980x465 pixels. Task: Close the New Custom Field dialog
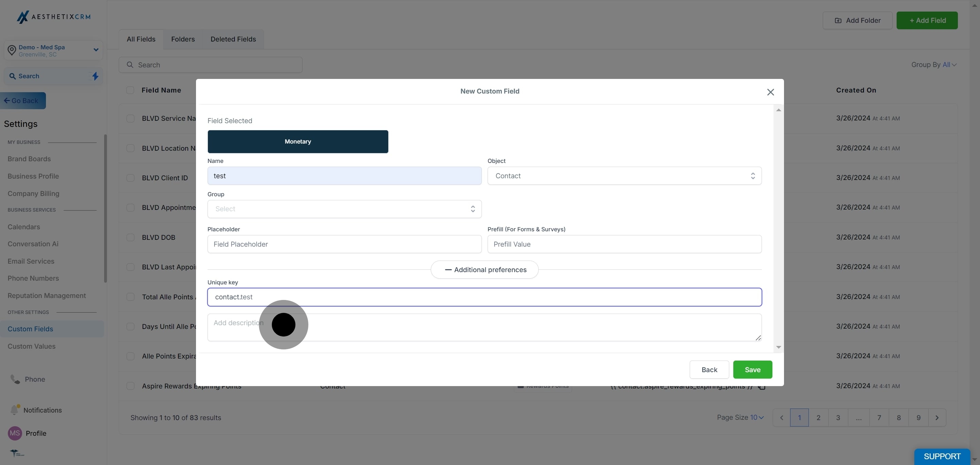pos(770,92)
